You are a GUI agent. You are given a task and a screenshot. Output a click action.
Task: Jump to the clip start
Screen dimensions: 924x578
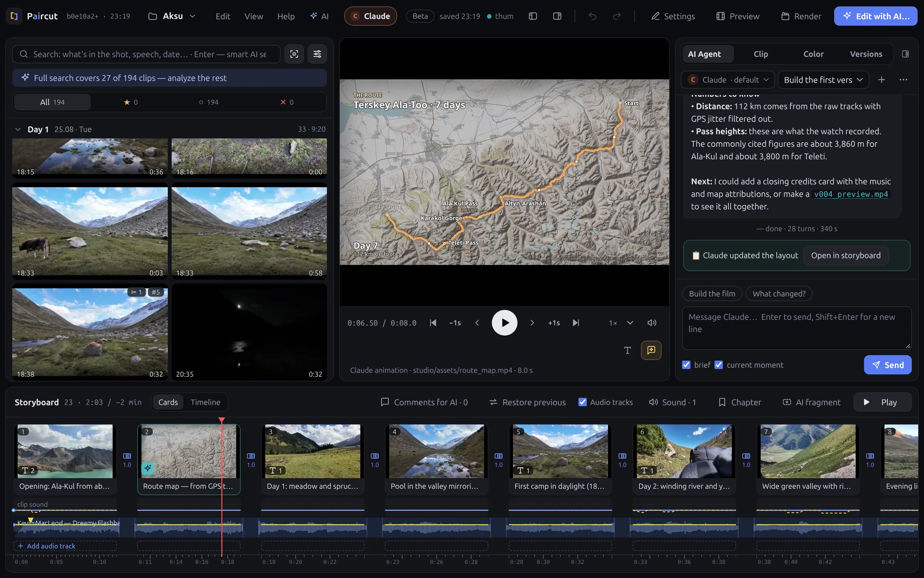(x=433, y=323)
